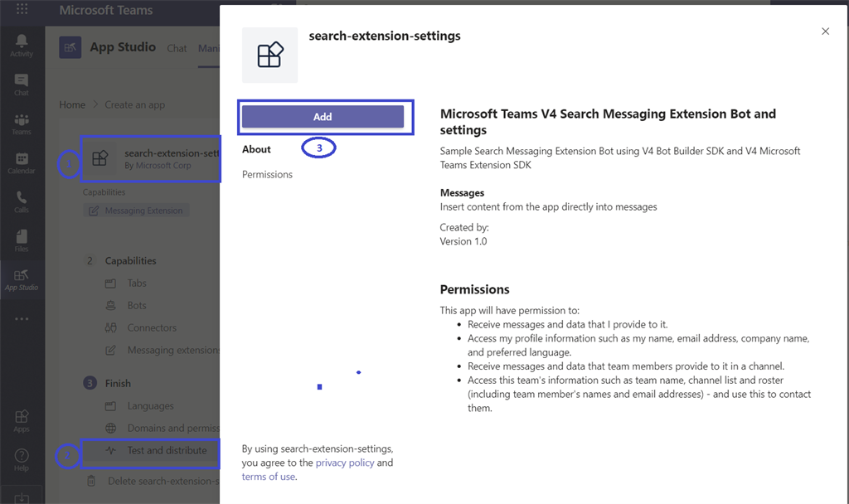Click the more apps ellipsis in the sidebar

[x=21, y=317]
